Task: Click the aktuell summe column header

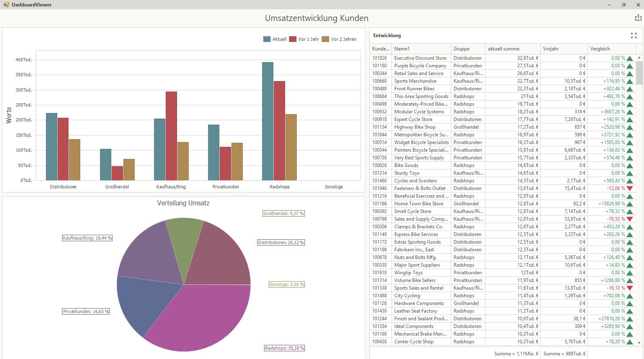Action: [x=512, y=49]
